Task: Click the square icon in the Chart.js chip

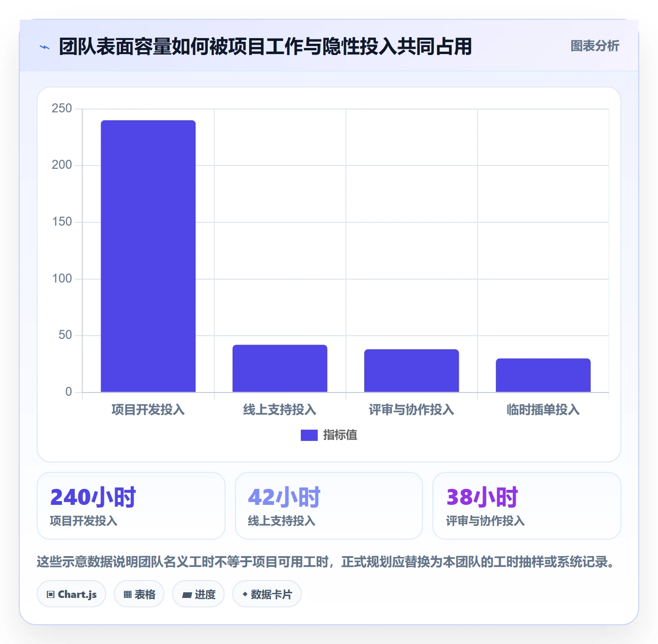Action: (51, 595)
